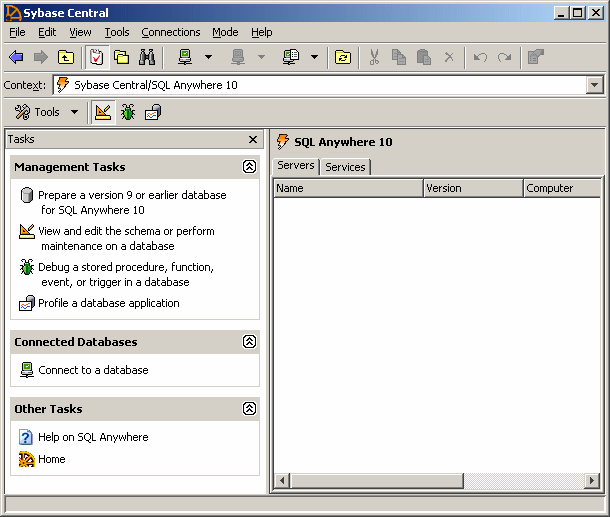Toggle Design mode toolbar icon

point(103,112)
